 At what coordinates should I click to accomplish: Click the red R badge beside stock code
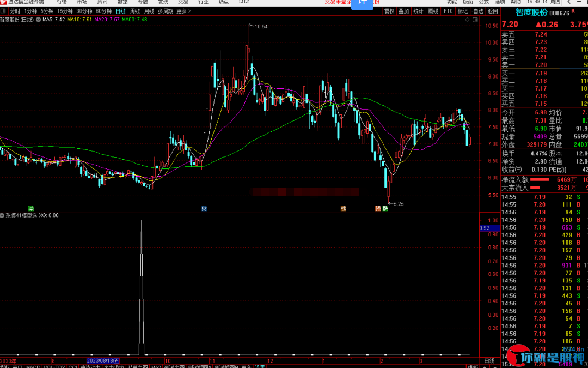coord(573,11)
